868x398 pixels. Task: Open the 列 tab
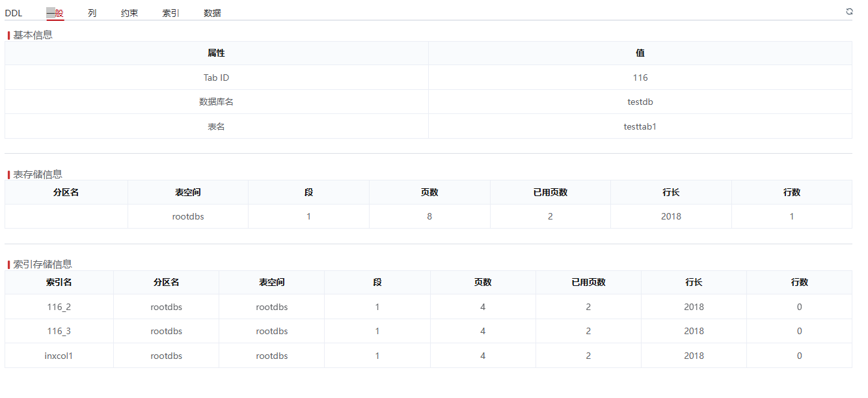pos(92,13)
